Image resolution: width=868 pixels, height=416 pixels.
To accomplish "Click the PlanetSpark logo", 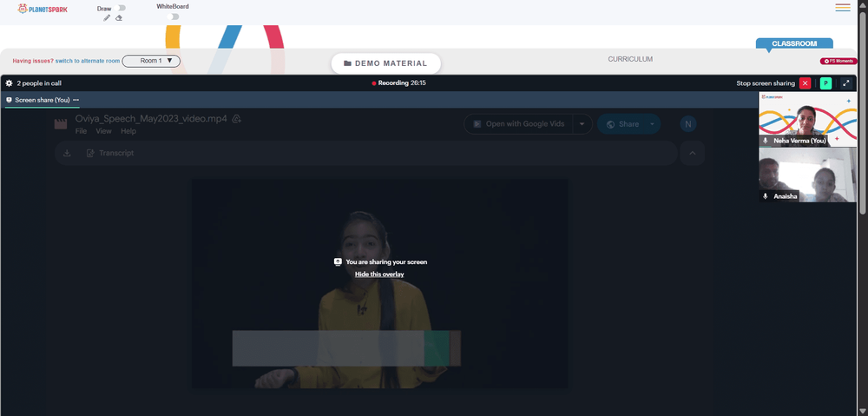I will [42, 9].
